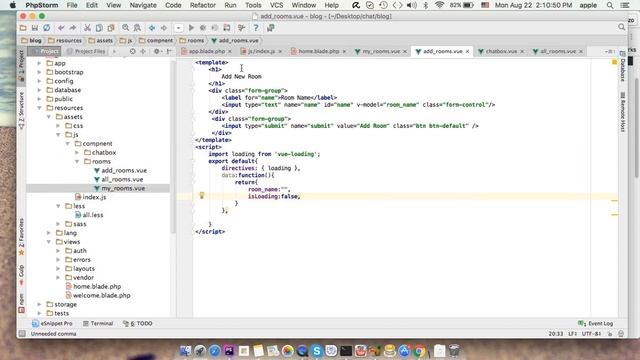Screen dimensions: 640x360
Task: Click the Undo arrow in the toolbar
Action: click(61, 28)
